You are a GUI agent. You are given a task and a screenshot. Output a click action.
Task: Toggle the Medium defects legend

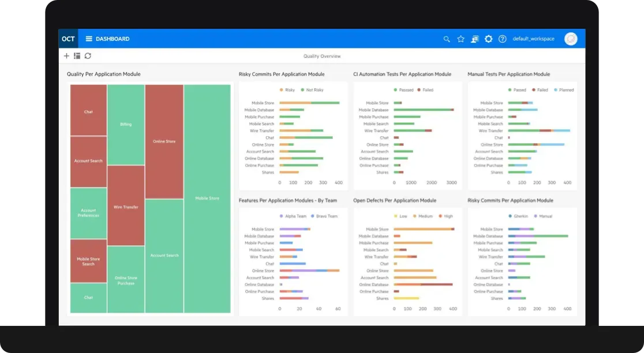[422, 216]
